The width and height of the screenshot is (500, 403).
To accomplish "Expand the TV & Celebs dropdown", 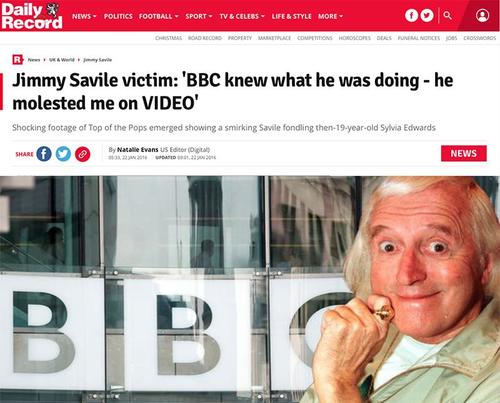I will [242, 16].
